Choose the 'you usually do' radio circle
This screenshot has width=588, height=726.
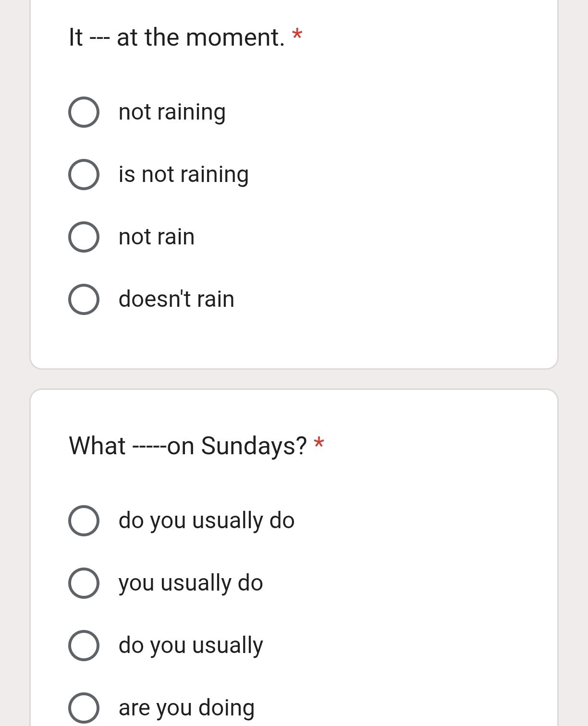84,583
